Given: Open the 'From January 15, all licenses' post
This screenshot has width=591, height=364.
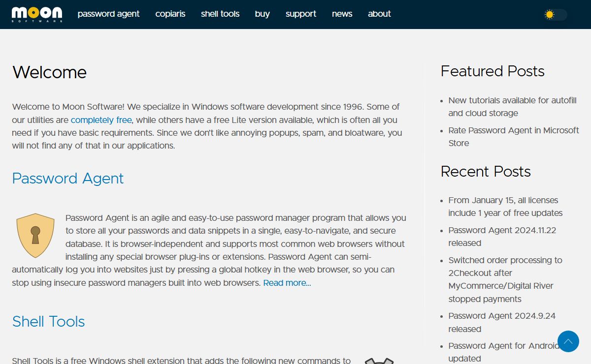Looking at the screenshot, I should [x=505, y=207].
